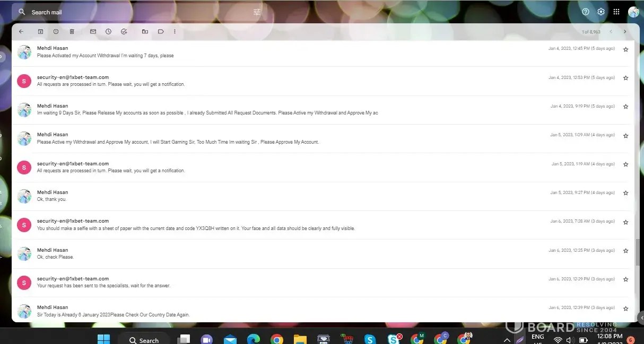Delete the conversation with the trash icon
Image resolution: width=644 pixels, height=344 pixels.
point(72,32)
